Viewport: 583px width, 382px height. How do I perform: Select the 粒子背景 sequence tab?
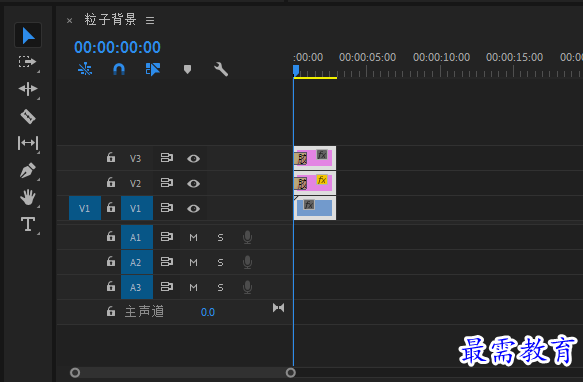tap(110, 19)
